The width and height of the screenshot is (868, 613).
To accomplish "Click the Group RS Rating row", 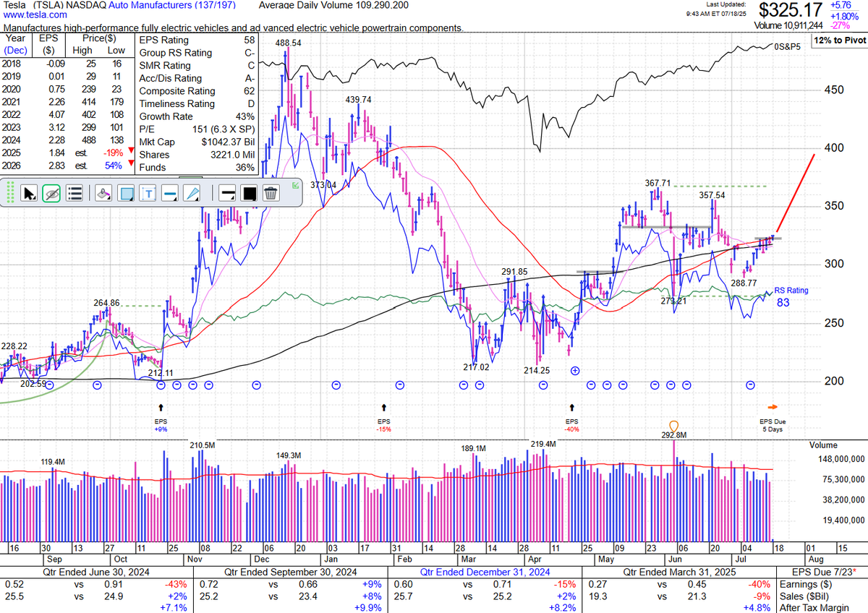I will tap(197, 53).
